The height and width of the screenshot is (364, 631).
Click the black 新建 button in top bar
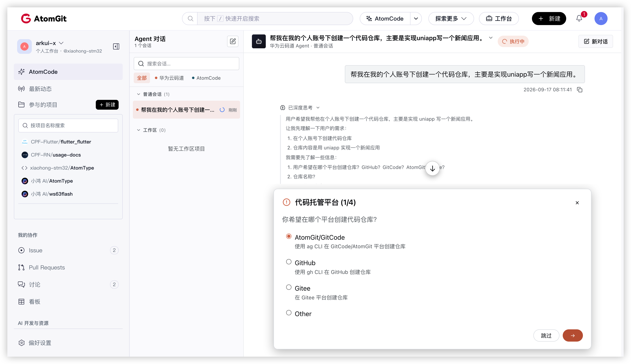pyautogui.click(x=549, y=19)
